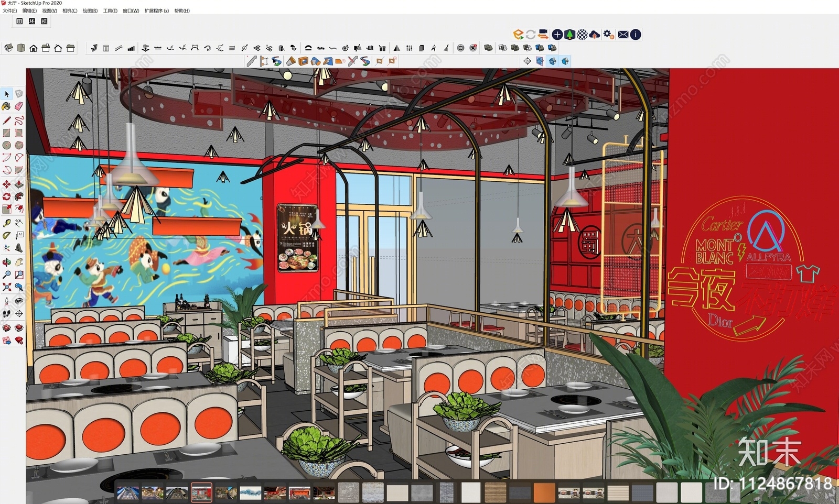Screen dimensions: 839x504
Task: Pick the orange material swatch
Action: point(544,492)
